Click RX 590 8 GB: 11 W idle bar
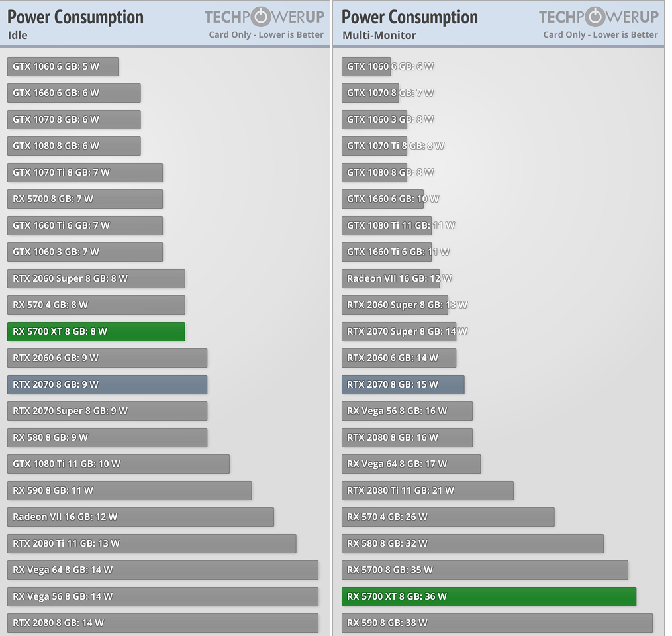This screenshot has width=672, height=636. click(x=129, y=491)
